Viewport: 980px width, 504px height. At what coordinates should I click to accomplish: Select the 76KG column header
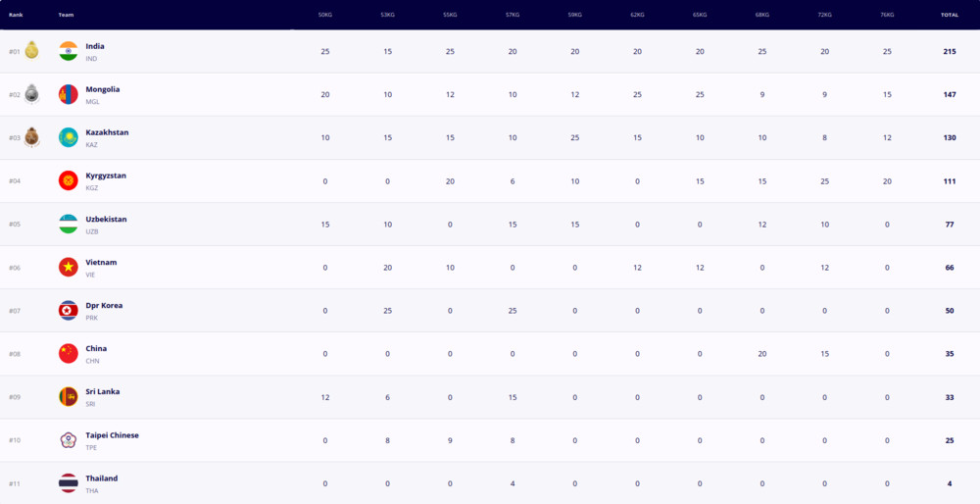(x=888, y=15)
